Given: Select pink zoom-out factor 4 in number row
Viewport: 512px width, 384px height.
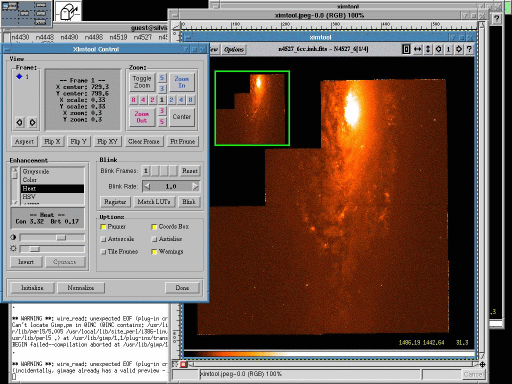Looking at the screenshot, I should pyautogui.click(x=143, y=100).
